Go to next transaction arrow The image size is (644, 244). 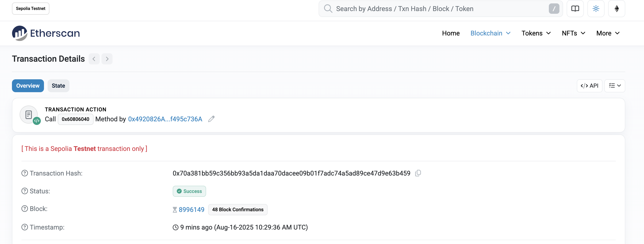(x=107, y=59)
